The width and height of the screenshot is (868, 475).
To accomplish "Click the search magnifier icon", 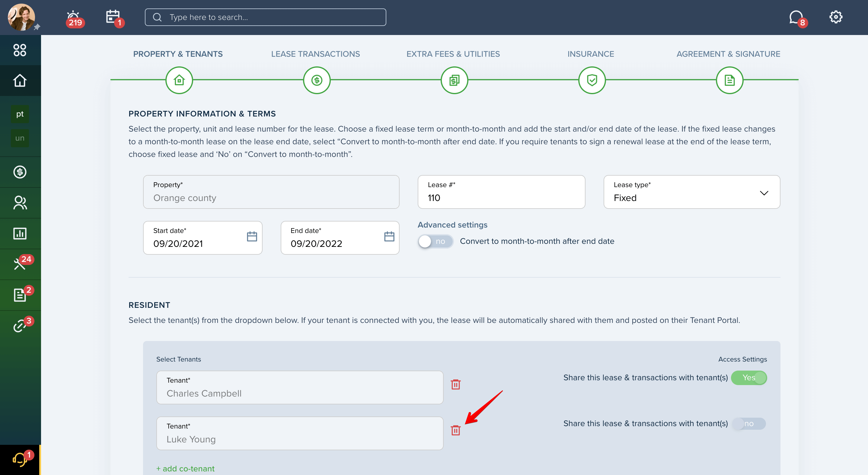I will 157,17.
